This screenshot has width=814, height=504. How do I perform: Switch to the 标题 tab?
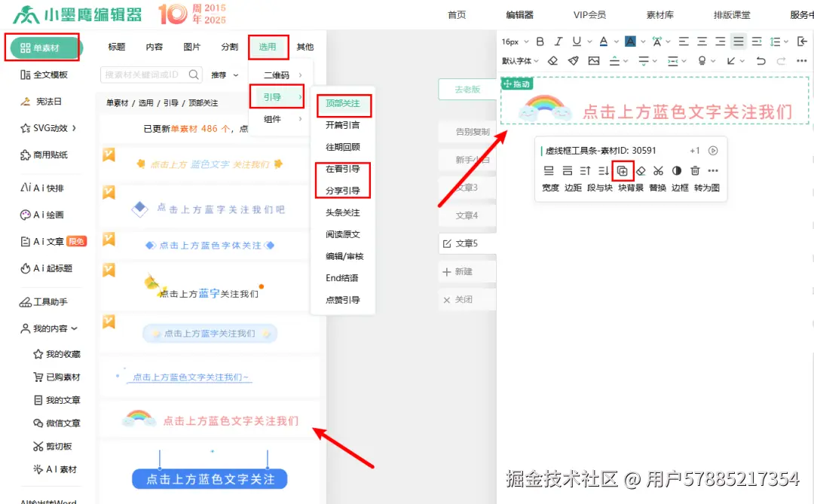pyautogui.click(x=116, y=47)
